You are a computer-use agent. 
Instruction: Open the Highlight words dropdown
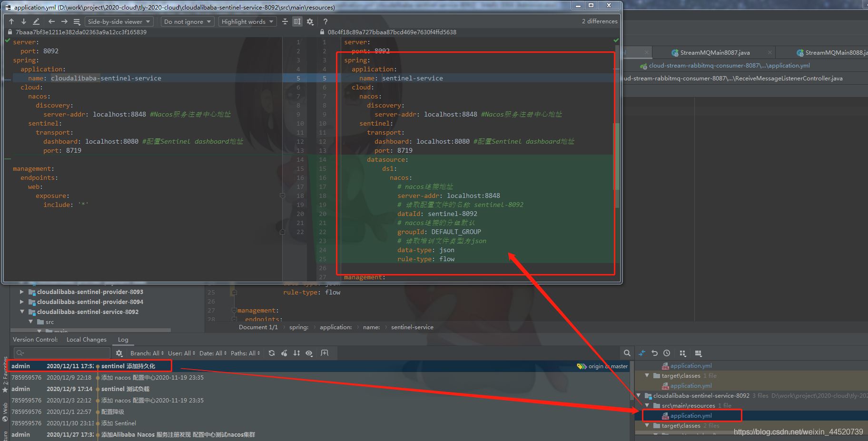pos(247,21)
